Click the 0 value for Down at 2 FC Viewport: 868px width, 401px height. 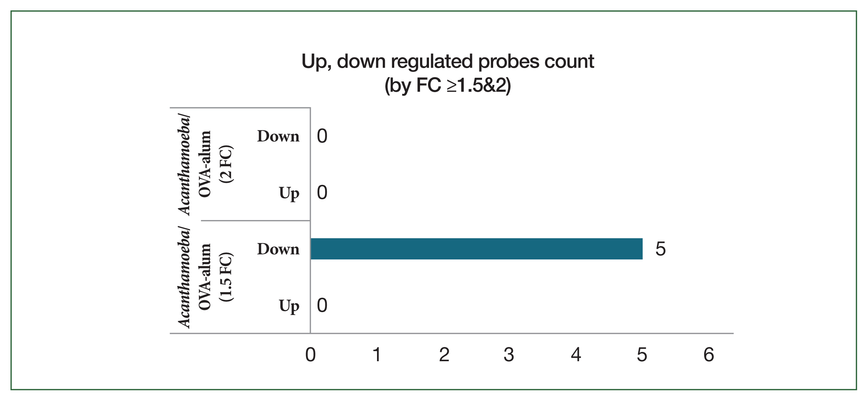tap(322, 137)
